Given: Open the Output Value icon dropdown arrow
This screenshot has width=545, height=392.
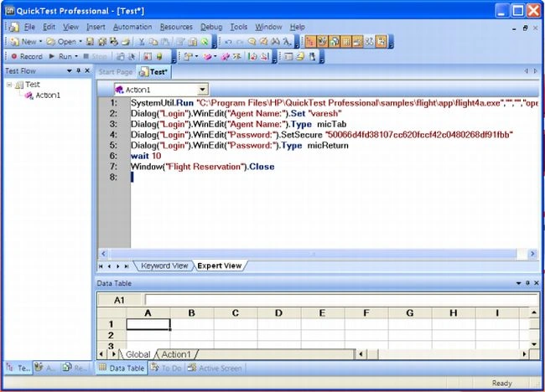Looking at the screenshot, I should point(215,56).
